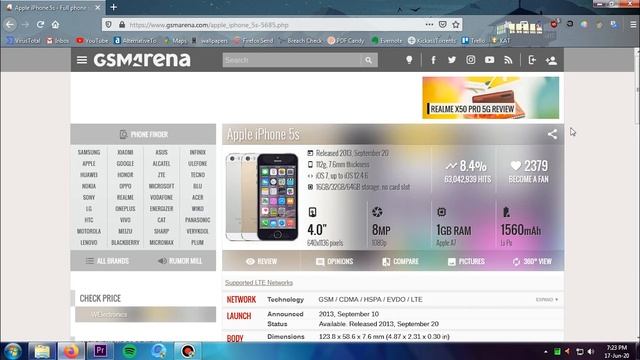Click the GSMArena logo
The height and width of the screenshot is (360, 640).
coord(142,60)
